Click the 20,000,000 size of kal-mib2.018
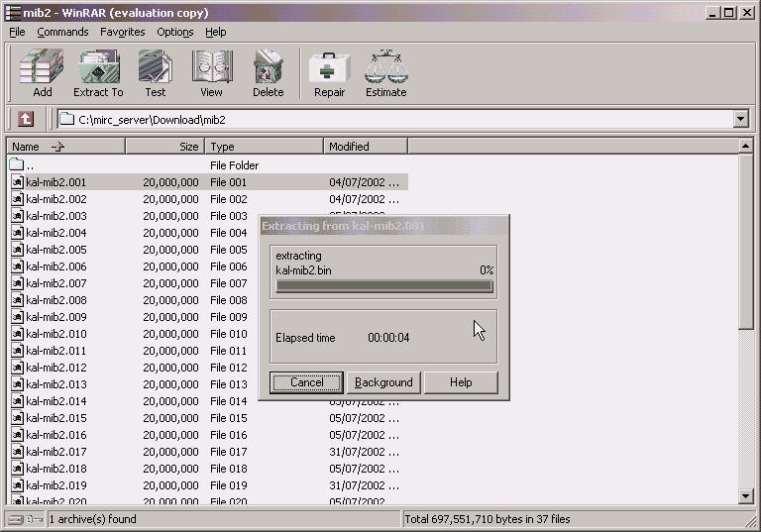The width and height of the screenshot is (761, 532). [170, 469]
